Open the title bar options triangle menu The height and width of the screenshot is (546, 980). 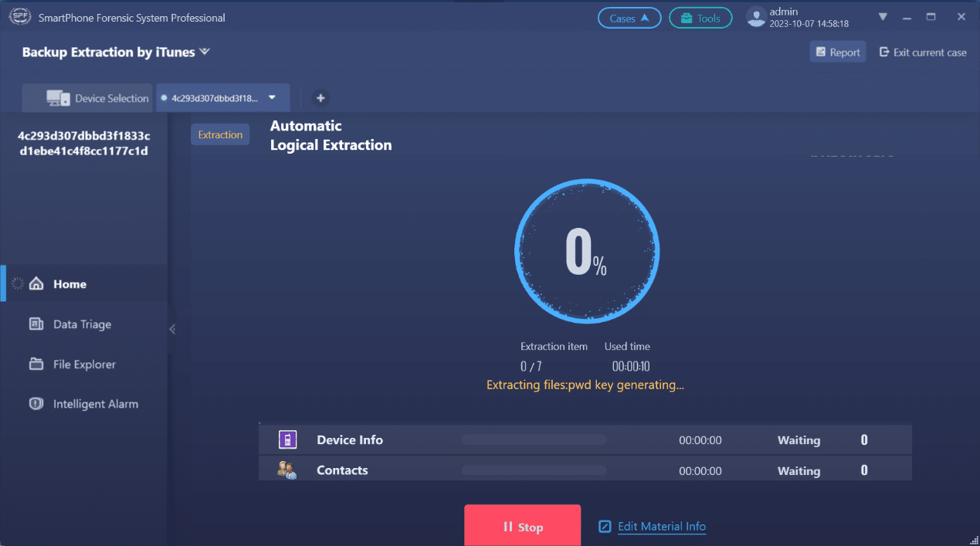tap(883, 17)
